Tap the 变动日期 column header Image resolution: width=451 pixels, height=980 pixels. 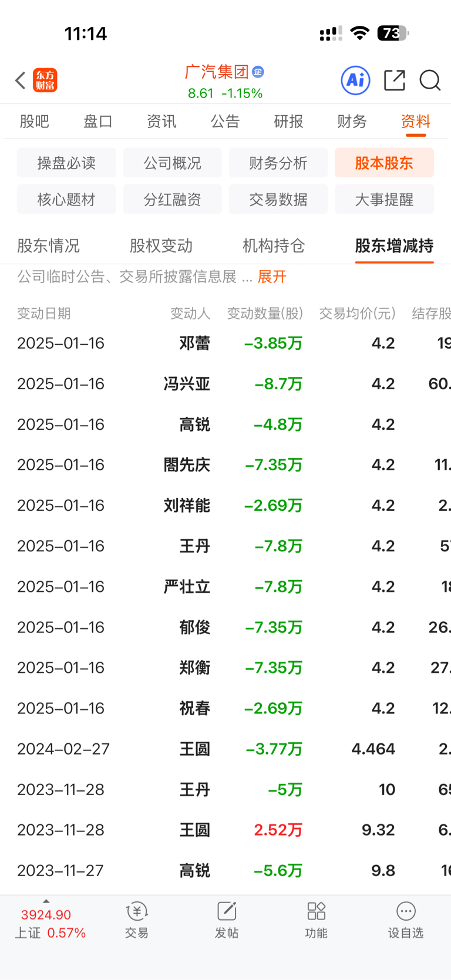click(44, 314)
